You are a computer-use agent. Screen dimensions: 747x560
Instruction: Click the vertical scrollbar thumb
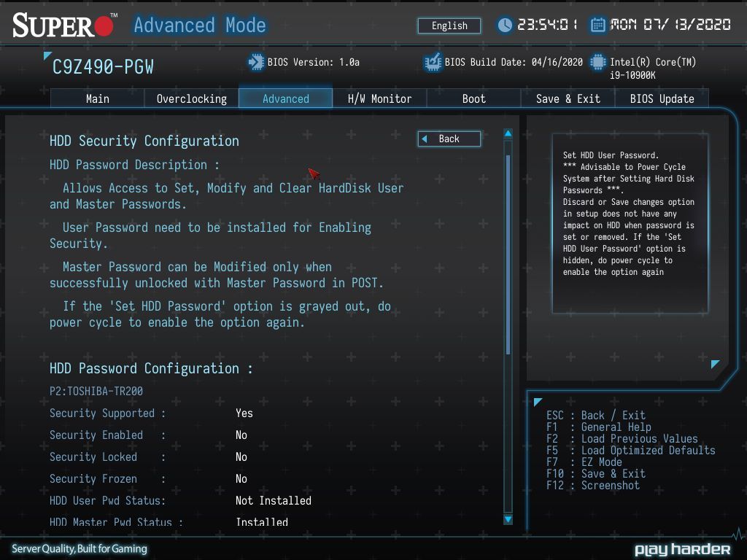(508, 254)
